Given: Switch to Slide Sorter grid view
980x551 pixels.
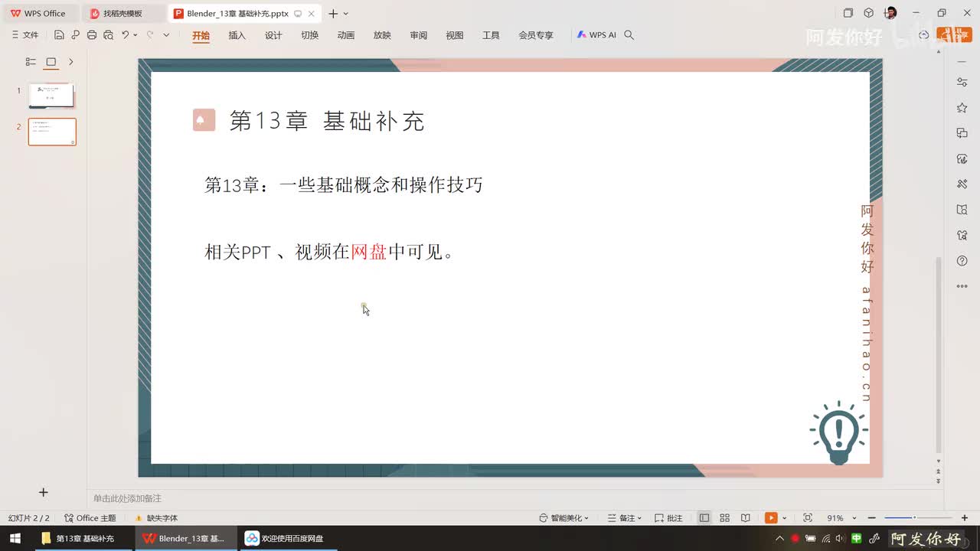Looking at the screenshot, I should (x=725, y=518).
